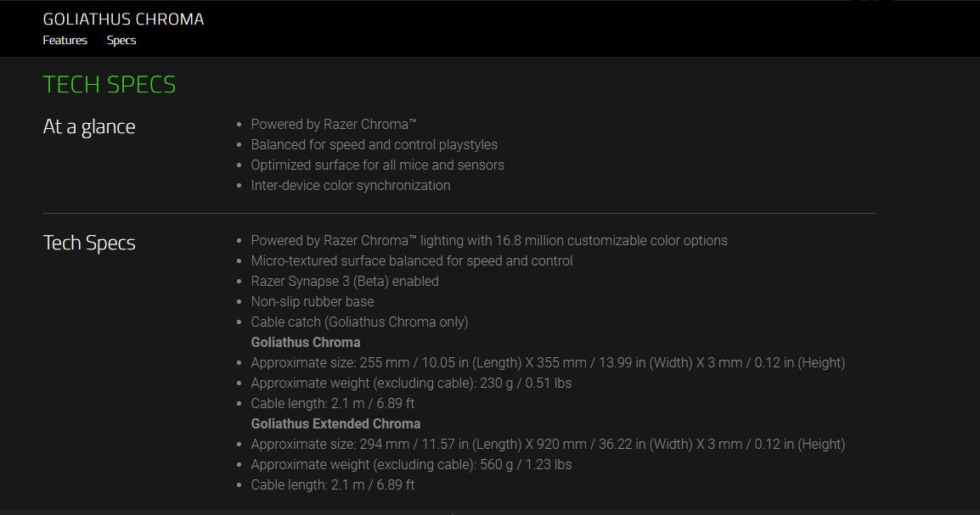Viewport: 980px width, 515px height.
Task: Switch to the Specs tab
Action: (121, 40)
